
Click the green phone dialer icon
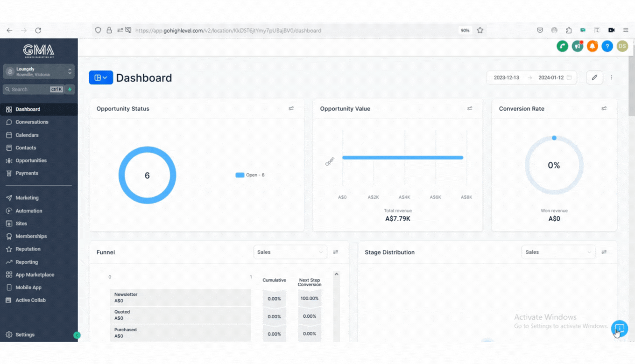coord(562,46)
